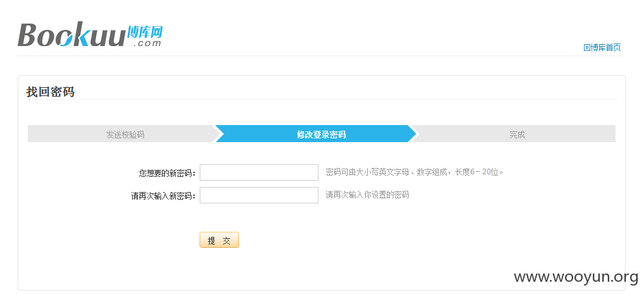
Task: Click the gray 'B' letter of the logo
Action: (x=28, y=35)
